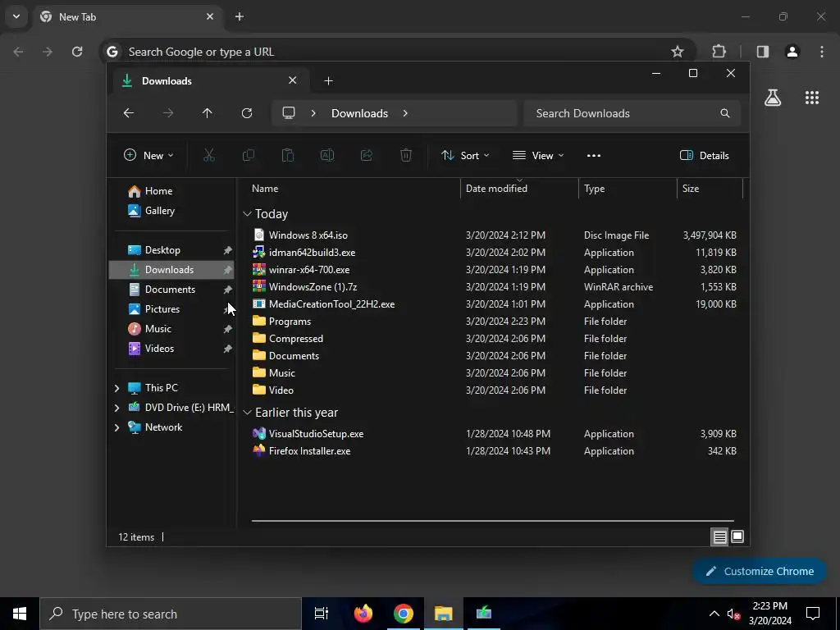Viewport: 840px width, 630px height.
Task: Show hidden system tray icons
Action: [x=714, y=614]
